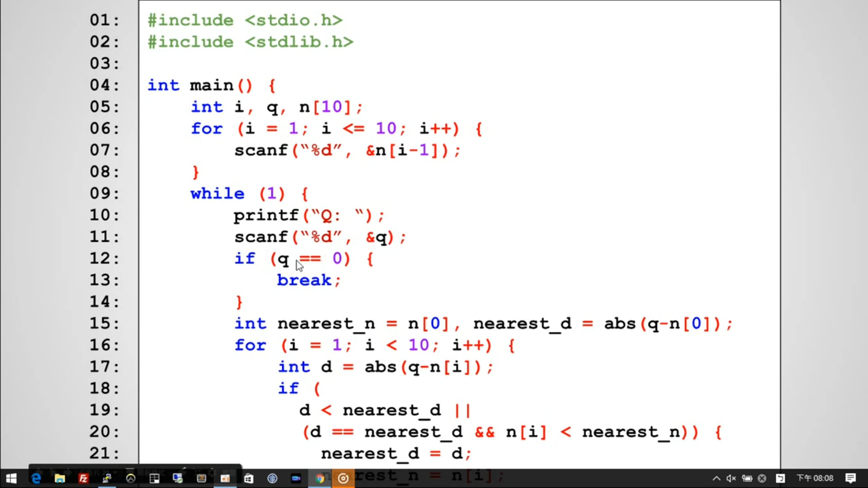Open the Remote Desktop taskbar icon
Screen dimensions: 868x488
178,478
